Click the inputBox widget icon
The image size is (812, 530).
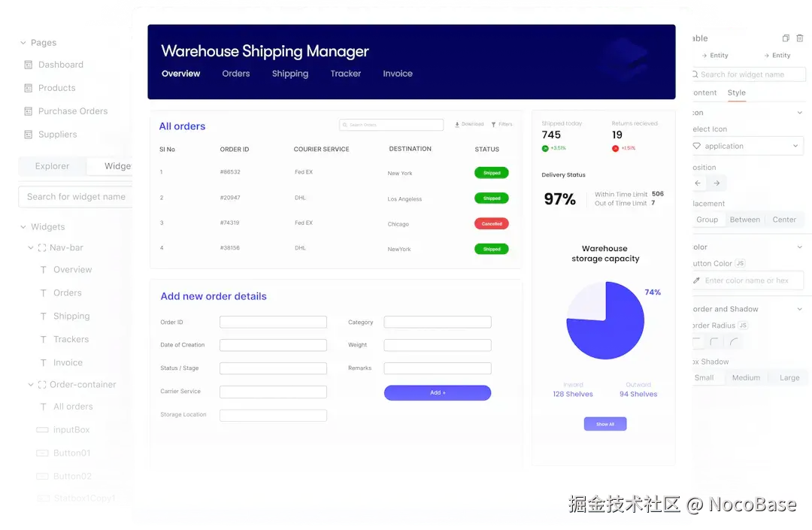pyautogui.click(x=42, y=429)
